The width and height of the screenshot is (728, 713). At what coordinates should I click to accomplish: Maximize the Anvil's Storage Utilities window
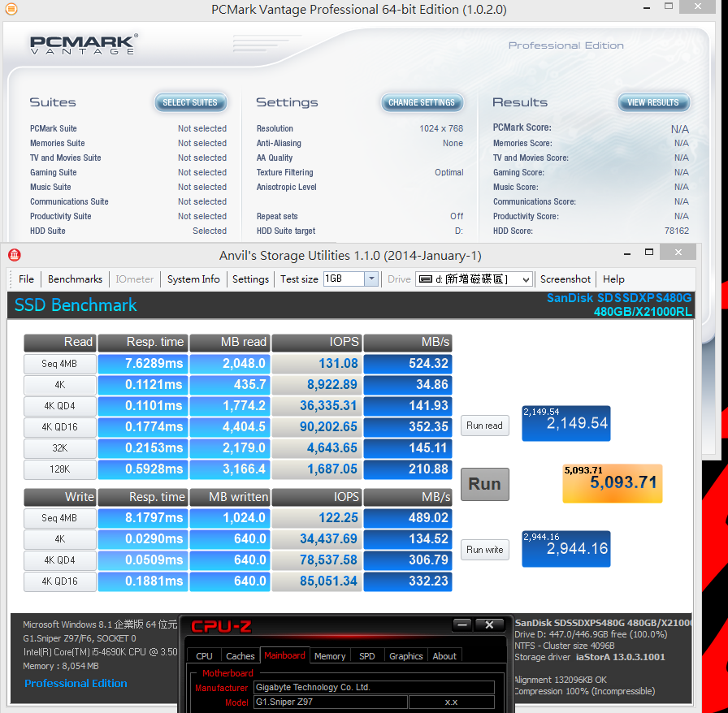tap(649, 252)
